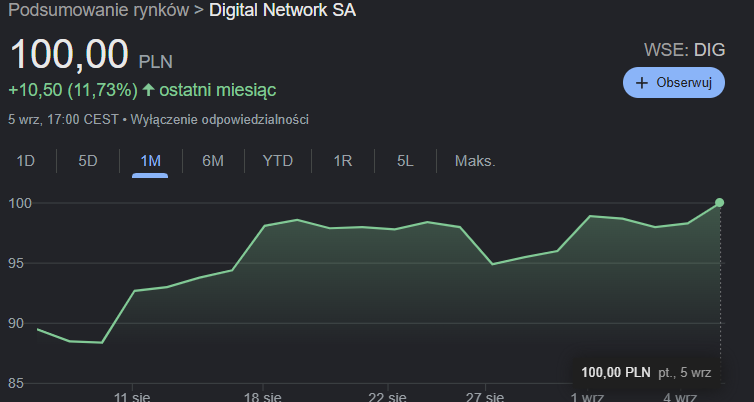
Task: Show the Maks. maximum range
Action: 475,161
